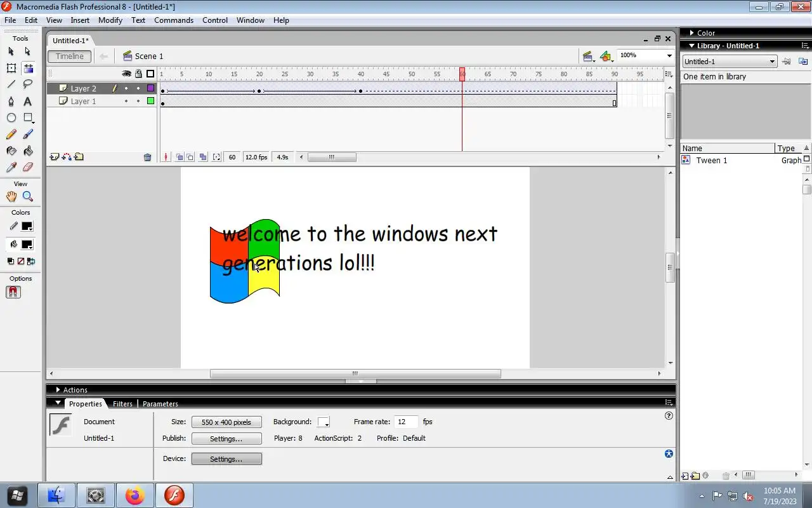Toggle visibility dot of Layer 2
This screenshot has height=508, width=812.
pyautogui.click(x=126, y=88)
